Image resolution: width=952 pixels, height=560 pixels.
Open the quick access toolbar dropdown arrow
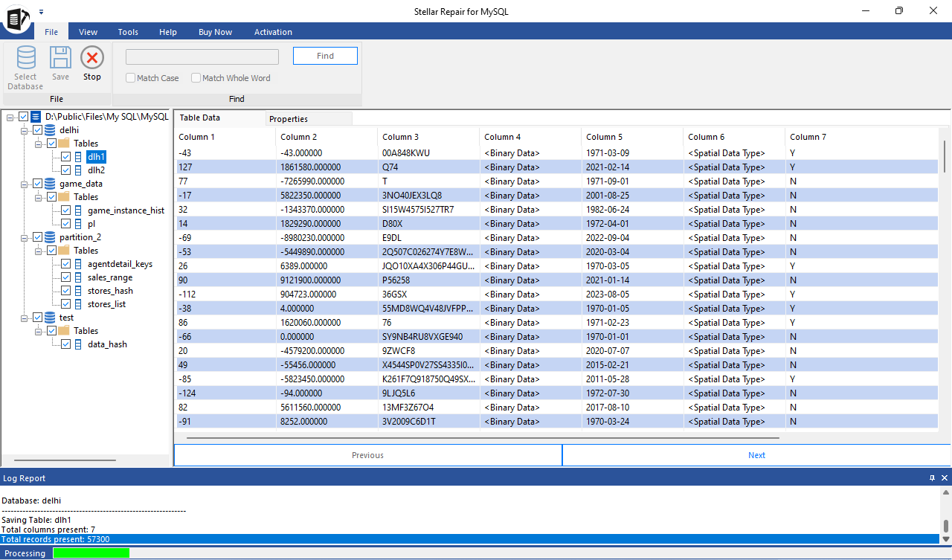tap(41, 12)
